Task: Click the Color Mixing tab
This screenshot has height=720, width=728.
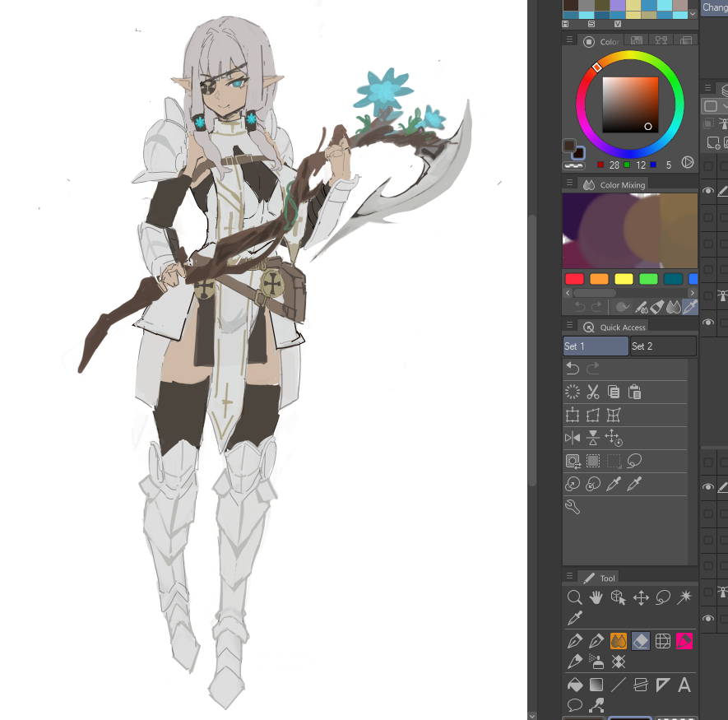Action: [x=614, y=185]
